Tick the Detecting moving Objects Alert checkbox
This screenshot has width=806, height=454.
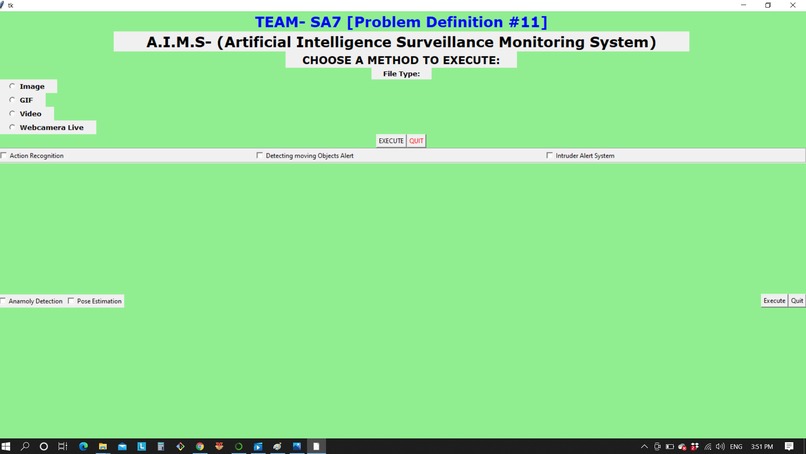pyautogui.click(x=260, y=155)
